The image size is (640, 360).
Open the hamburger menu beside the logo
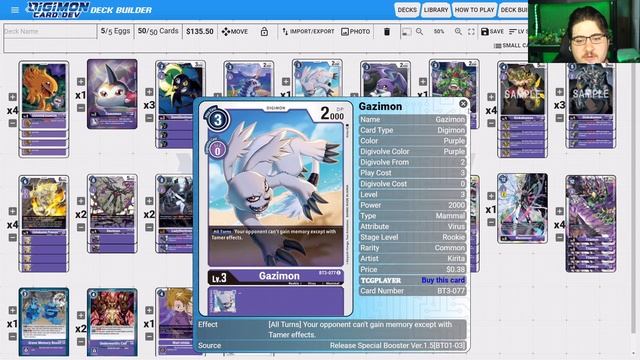[15, 10]
